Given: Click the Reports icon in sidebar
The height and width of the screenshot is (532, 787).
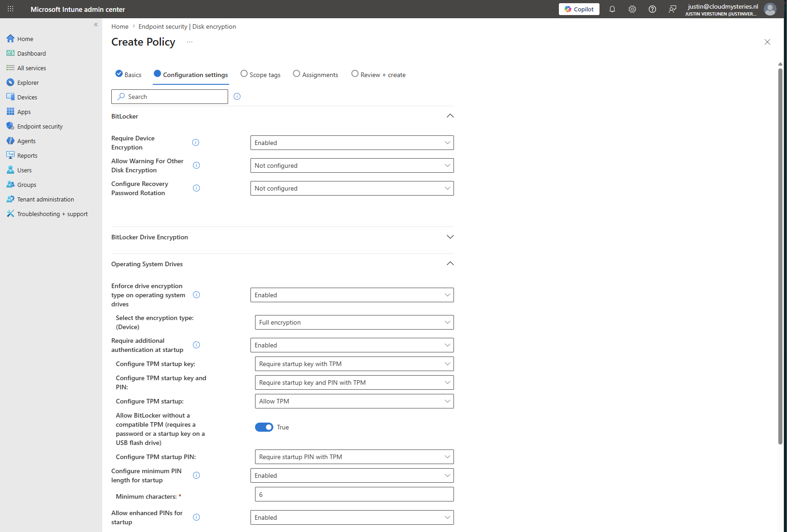Looking at the screenshot, I should point(10,155).
